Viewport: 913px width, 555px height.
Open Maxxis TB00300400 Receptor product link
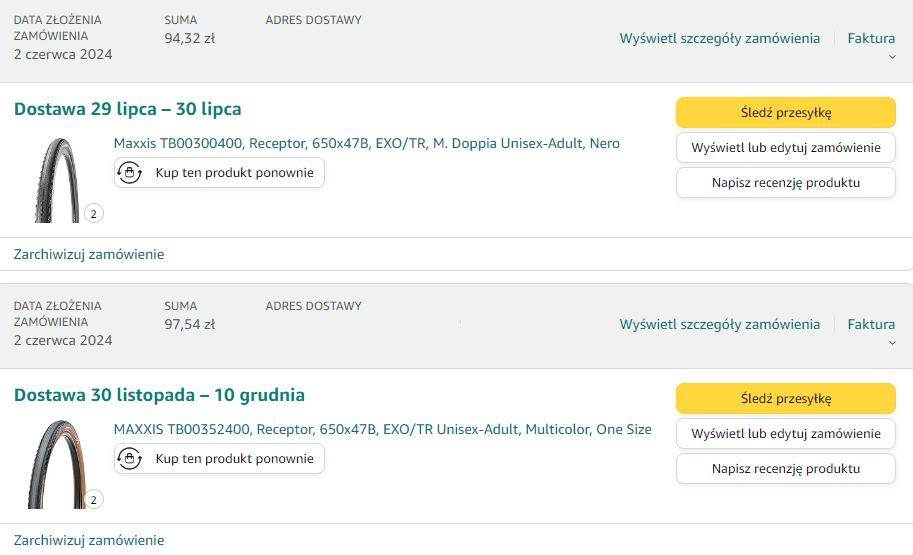(366, 143)
